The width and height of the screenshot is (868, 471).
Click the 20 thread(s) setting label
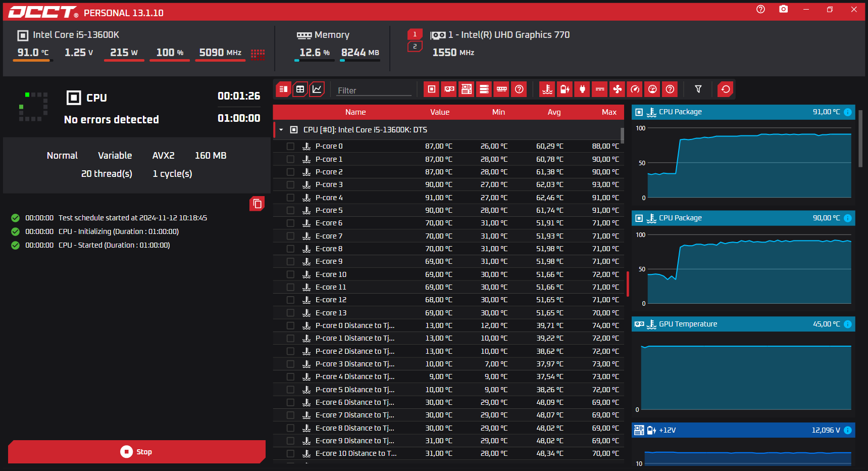click(107, 174)
